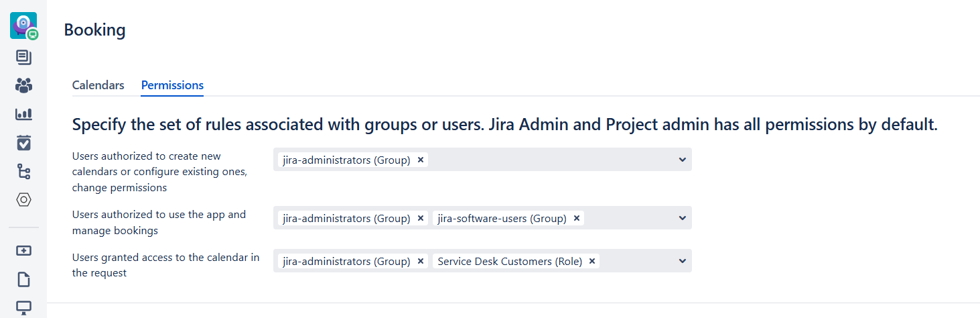This screenshot has width=980, height=318.
Task: Click the hexagon icon in sidebar
Action: (23, 200)
